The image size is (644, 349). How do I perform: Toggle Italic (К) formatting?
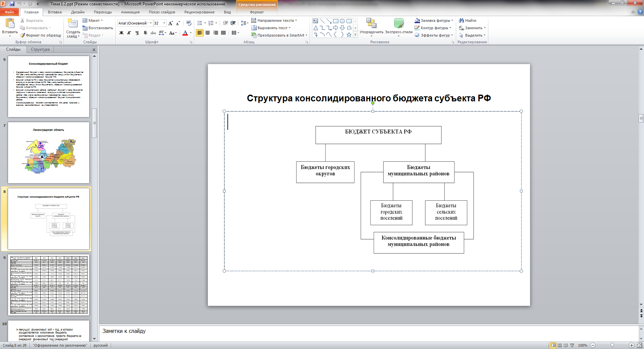click(129, 33)
